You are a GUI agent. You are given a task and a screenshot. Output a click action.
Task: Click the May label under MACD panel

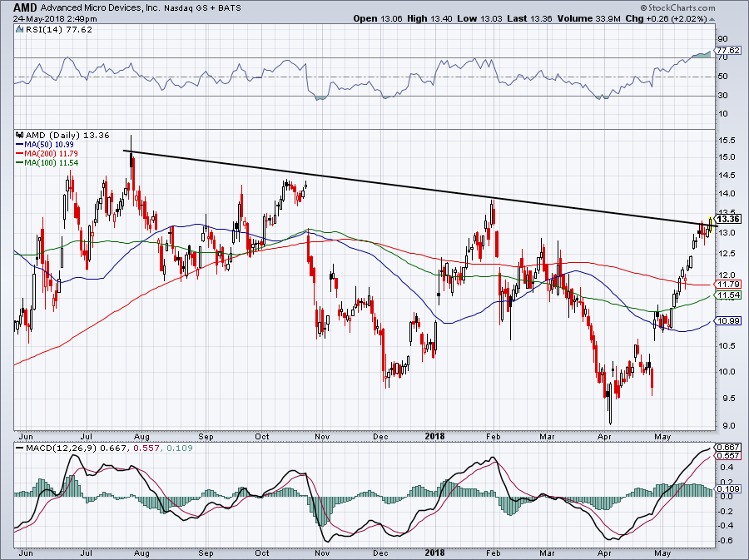(662, 553)
